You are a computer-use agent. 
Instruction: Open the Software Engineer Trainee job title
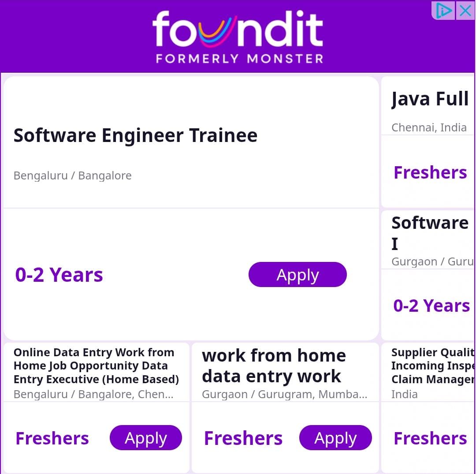(x=135, y=135)
